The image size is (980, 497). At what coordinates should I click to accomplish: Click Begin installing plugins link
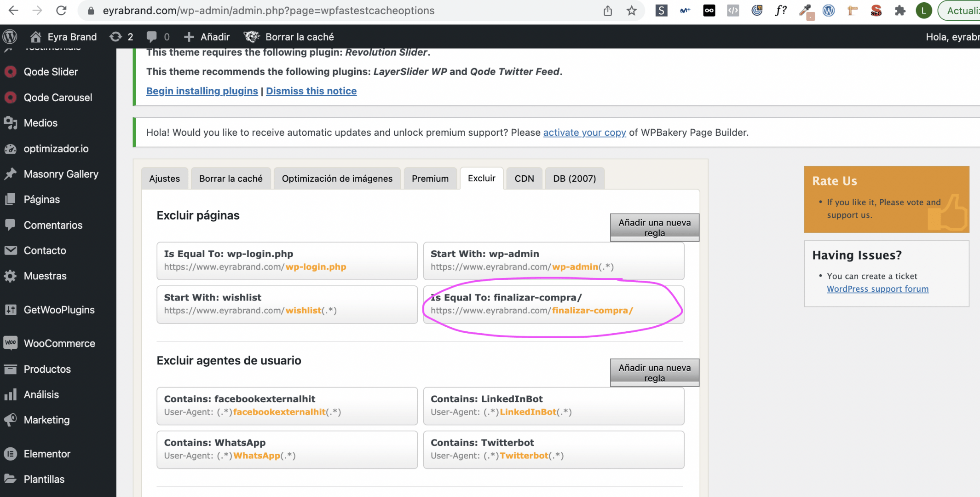202,91
